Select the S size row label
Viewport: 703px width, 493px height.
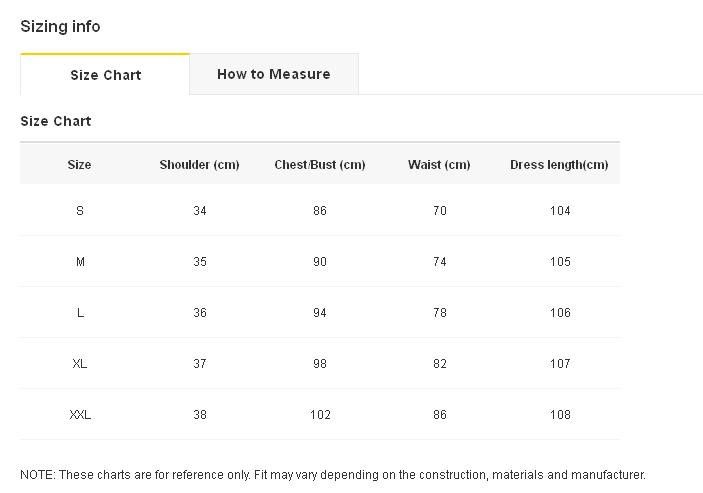pos(80,211)
